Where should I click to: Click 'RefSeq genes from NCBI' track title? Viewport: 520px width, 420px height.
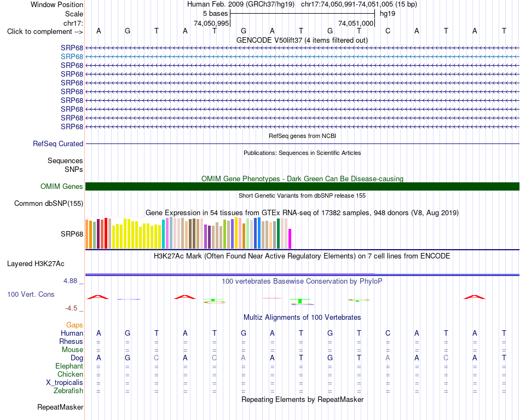(x=302, y=136)
